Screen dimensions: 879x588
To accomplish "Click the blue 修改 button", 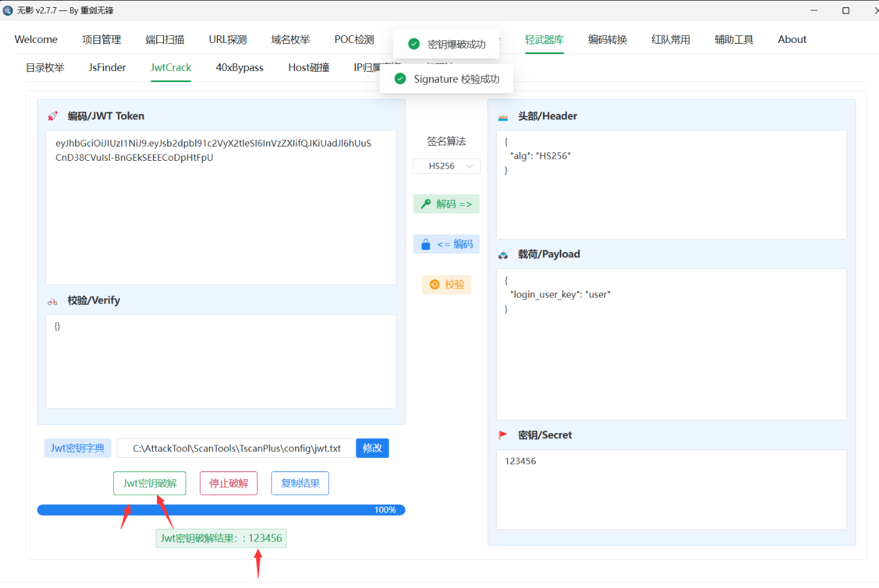I will pyautogui.click(x=372, y=448).
